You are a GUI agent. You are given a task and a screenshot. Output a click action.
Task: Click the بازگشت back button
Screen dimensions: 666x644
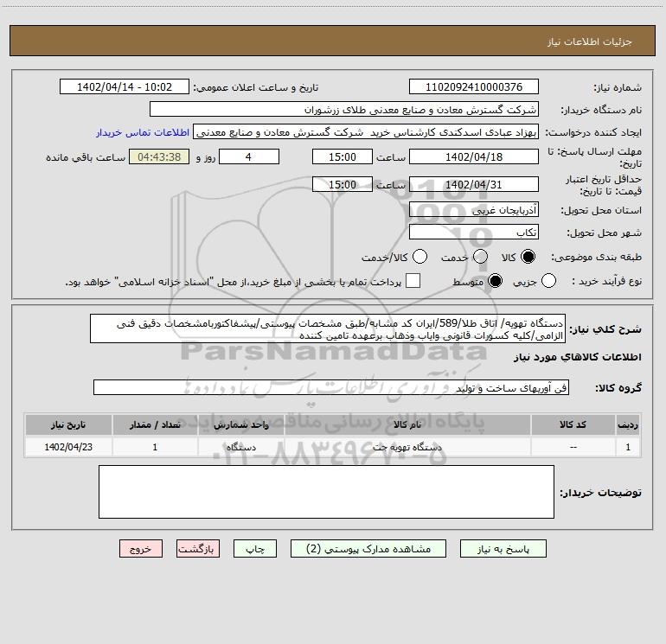pyautogui.click(x=198, y=549)
